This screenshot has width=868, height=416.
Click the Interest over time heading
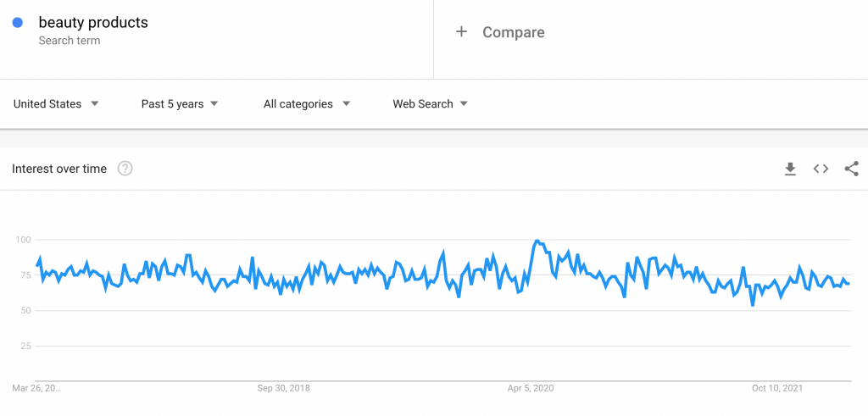coord(59,169)
